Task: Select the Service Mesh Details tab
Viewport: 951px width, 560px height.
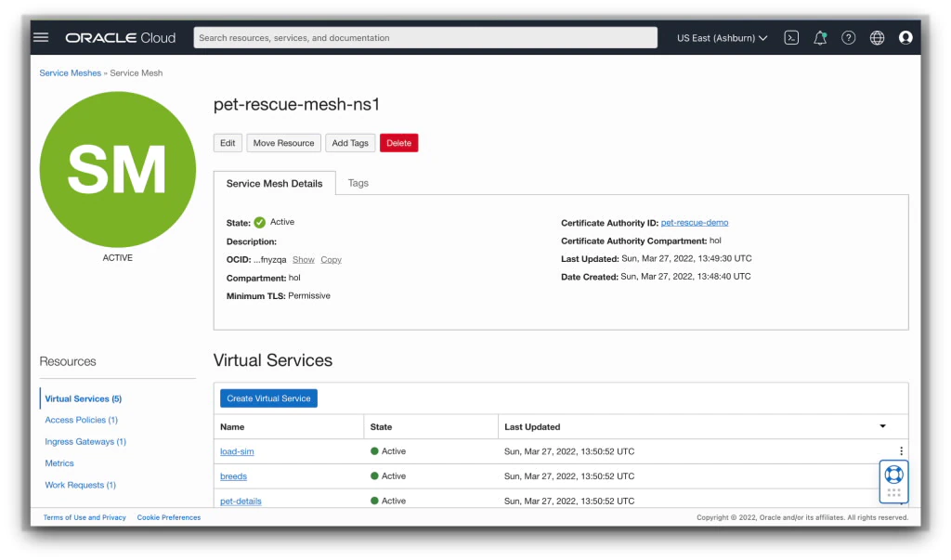Action: [274, 183]
